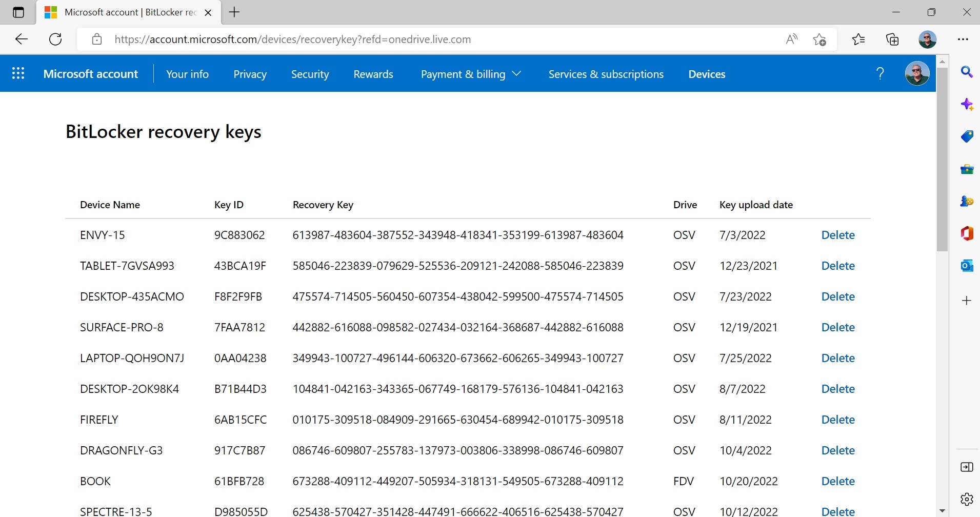
Task: Click the page vertical scrollbar thumb
Action: click(x=942, y=159)
